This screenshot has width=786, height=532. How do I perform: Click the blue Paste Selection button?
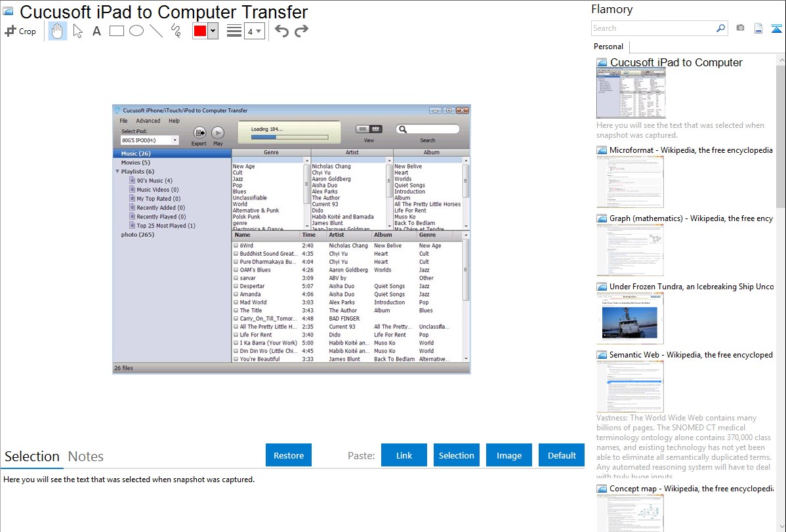click(457, 455)
